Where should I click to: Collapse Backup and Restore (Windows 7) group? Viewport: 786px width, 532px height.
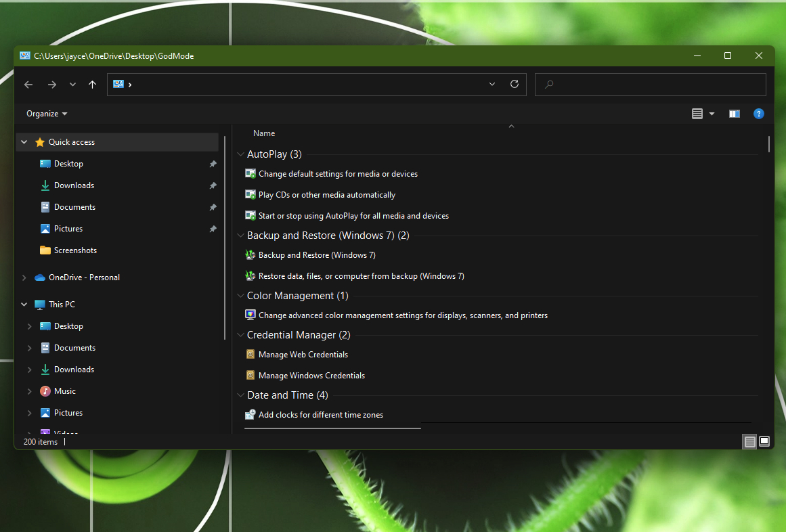click(240, 236)
